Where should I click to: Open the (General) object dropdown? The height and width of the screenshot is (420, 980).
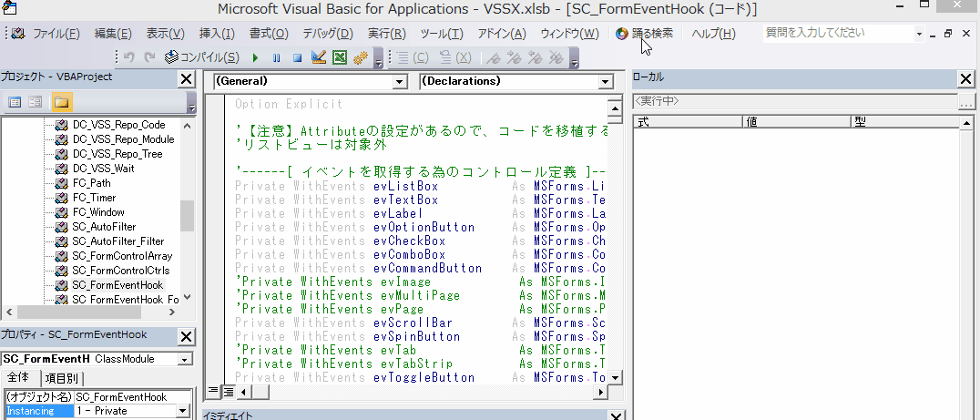click(399, 82)
